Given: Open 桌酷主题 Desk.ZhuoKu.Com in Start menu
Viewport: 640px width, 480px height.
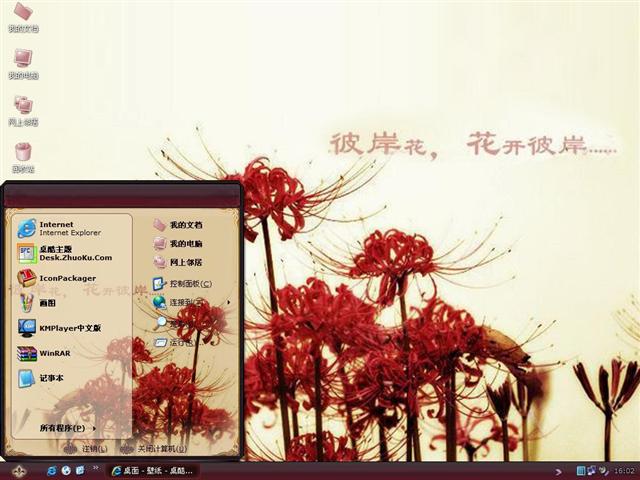Looking at the screenshot, I should (x=64, y=253).
